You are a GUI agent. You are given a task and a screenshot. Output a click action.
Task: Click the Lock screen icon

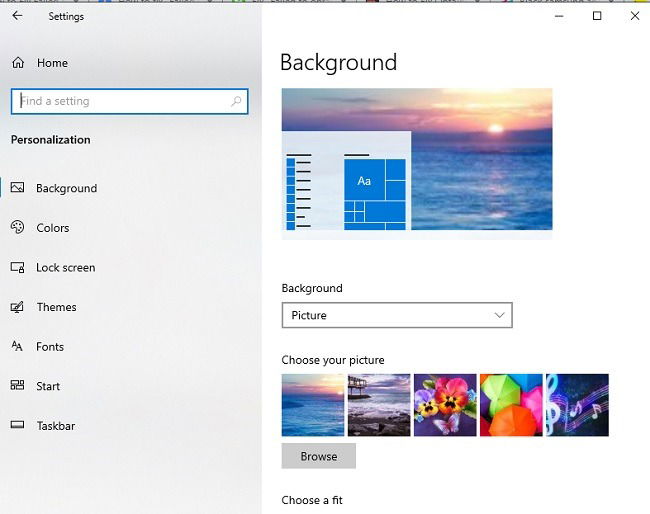(x=17, y=267)
